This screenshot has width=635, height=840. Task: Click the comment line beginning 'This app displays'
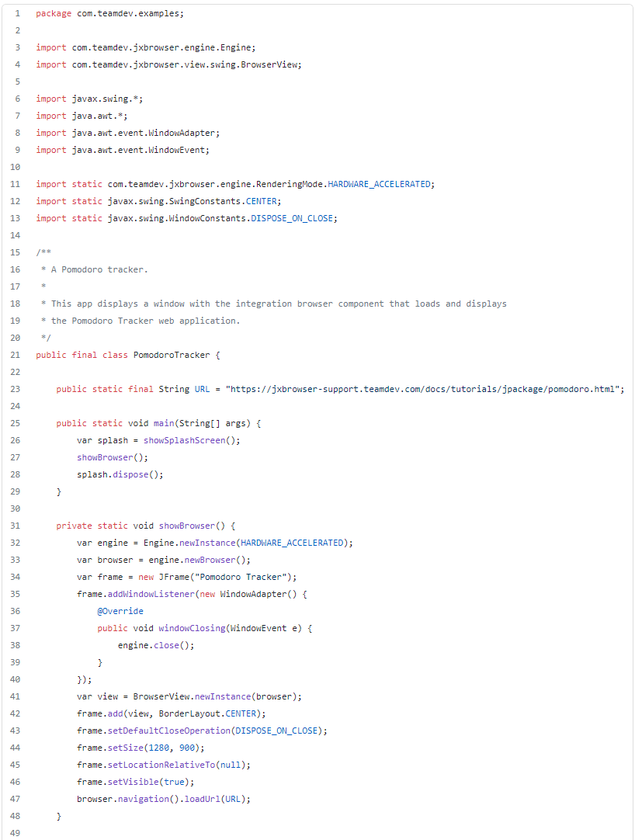coord(274,304)
